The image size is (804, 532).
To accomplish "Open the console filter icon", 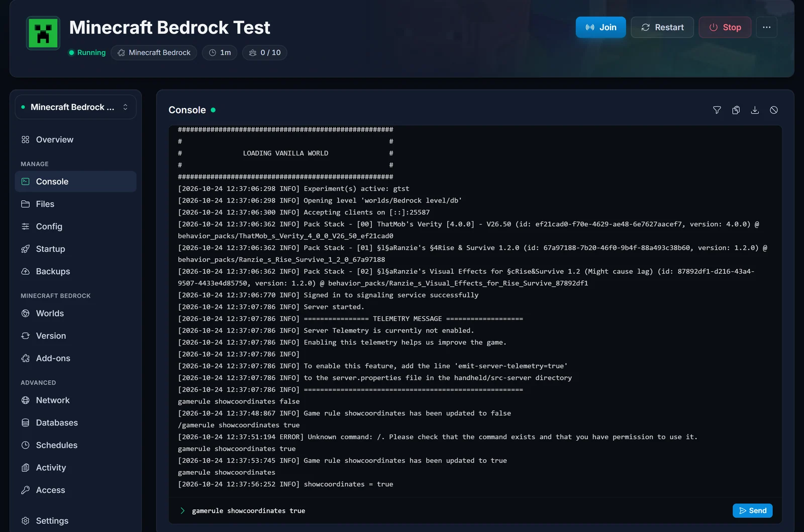I will pyautogui.click(x=717, y=110).
